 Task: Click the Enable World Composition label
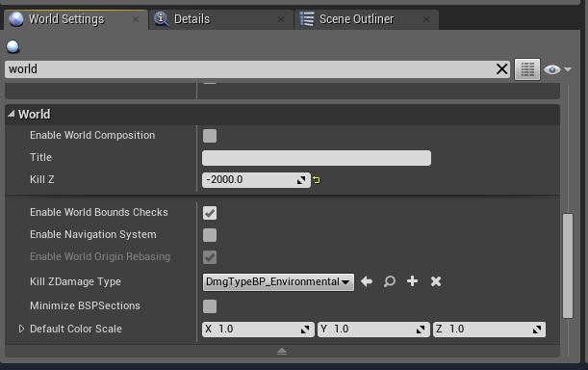[x=92, y=135]
